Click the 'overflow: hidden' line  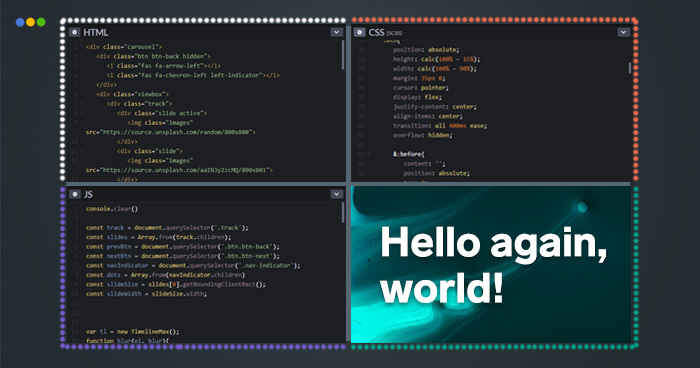click(422, 135)
